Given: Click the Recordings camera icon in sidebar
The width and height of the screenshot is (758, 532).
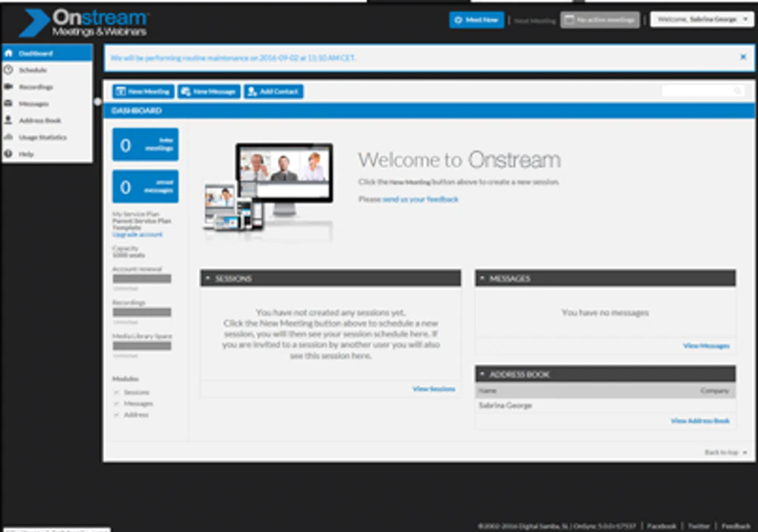Looking at the screenshot, I should pos(8,87).
